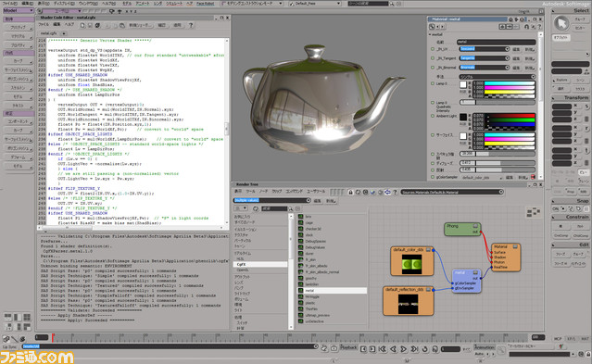The image size is (592, 364).
Task: Toggle animation marker for _IN_UV
Action: [433, 49]
